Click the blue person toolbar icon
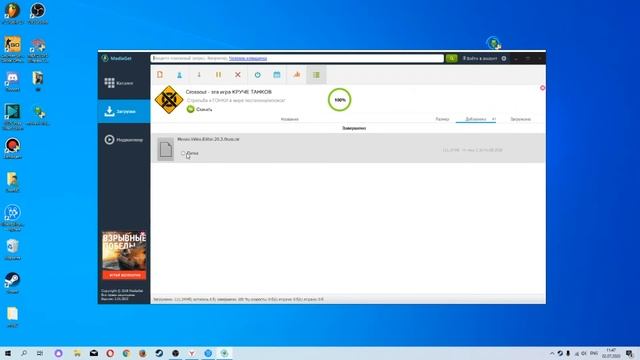 click(179, 75)
